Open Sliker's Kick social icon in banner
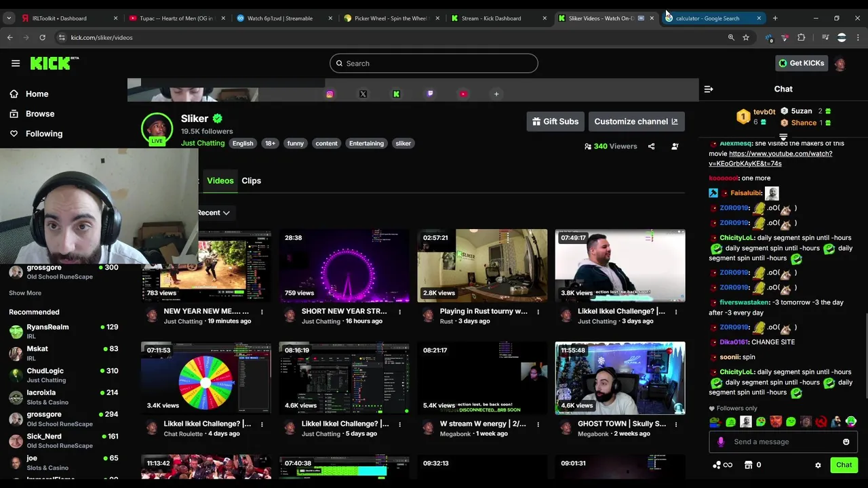Viewport: 868px width, 488px height. (396, 94)
